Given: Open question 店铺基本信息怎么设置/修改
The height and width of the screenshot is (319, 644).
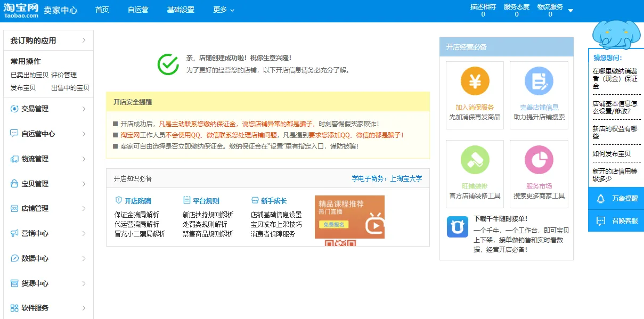Looking at the screenshot, I should (615, 107).
